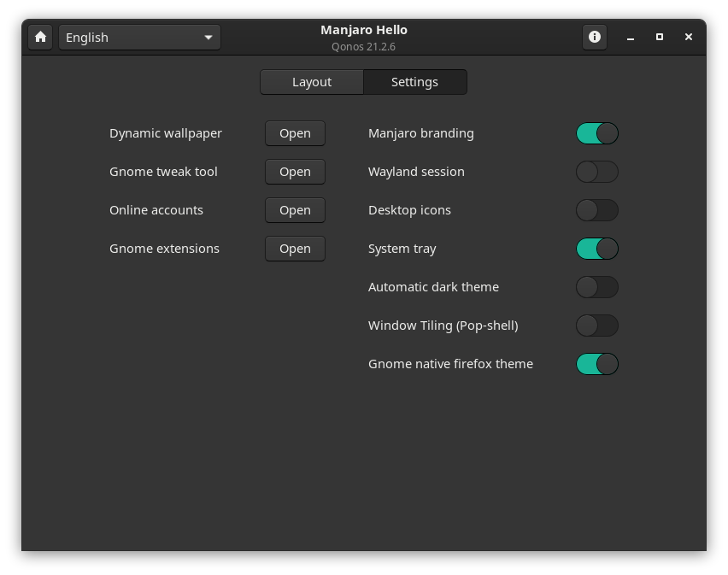Open Gnome tweak tool

coord(295,172)
